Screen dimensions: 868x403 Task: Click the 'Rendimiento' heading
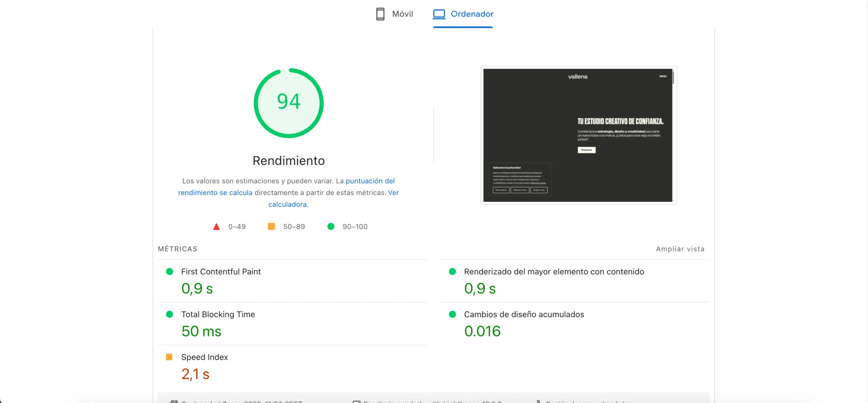(289, 160)
